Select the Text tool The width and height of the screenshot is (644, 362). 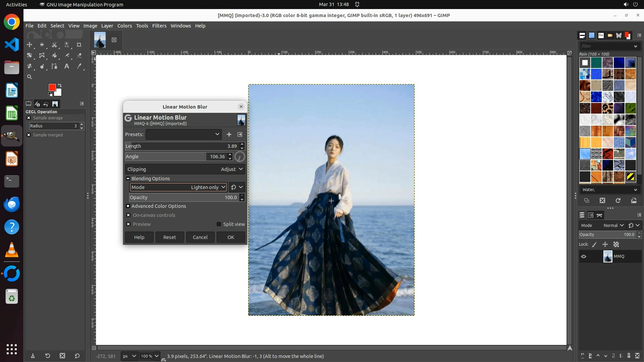click(67, 66)
